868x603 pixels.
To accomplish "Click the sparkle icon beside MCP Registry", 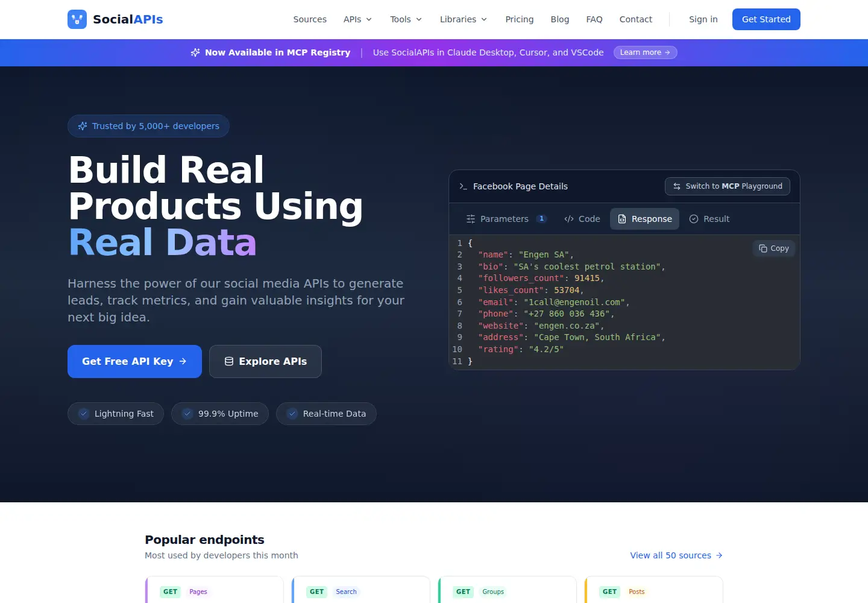I will [195, 52].
